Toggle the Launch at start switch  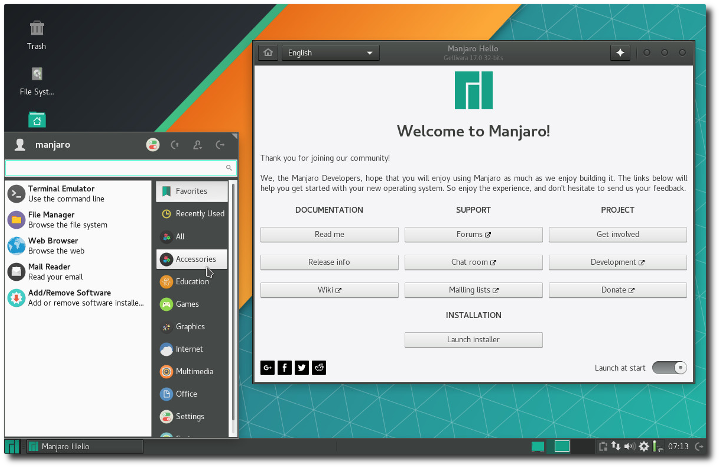click(x=669, y=367)
